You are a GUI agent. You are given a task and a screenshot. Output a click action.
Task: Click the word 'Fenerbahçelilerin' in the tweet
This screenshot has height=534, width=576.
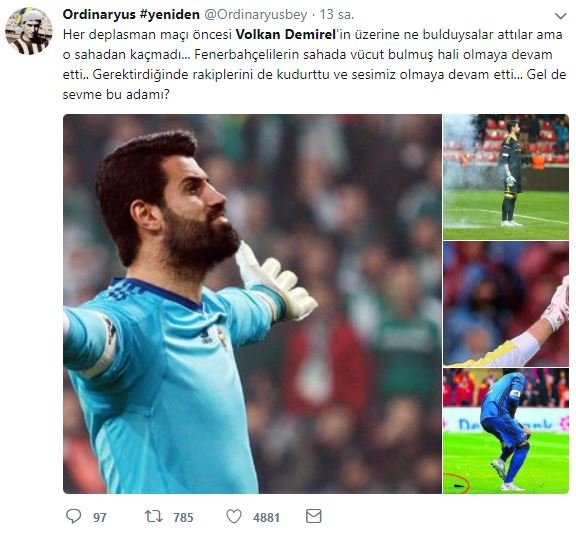[247, 55]
